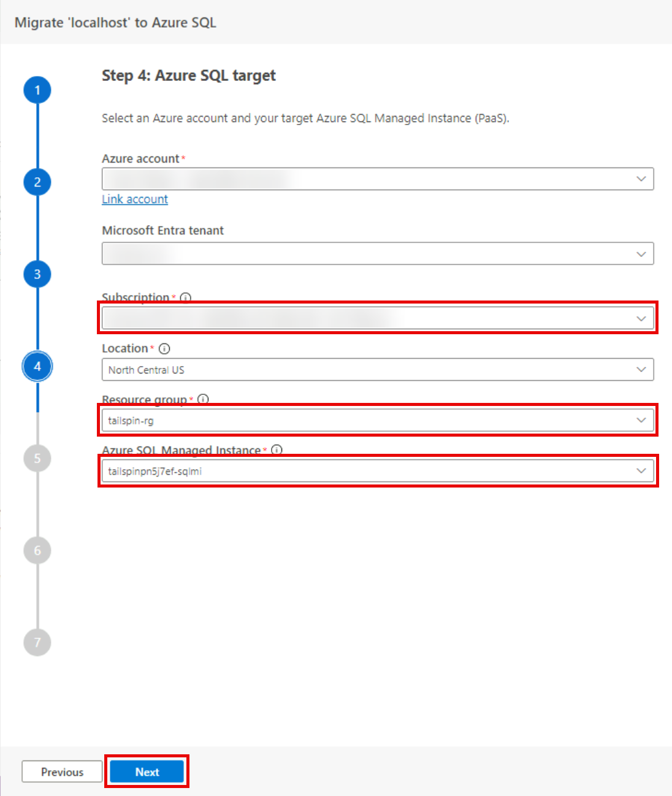Click the wizard step 1 circle
The width and height of the screenshot is (672, 796).
(37, 90)
